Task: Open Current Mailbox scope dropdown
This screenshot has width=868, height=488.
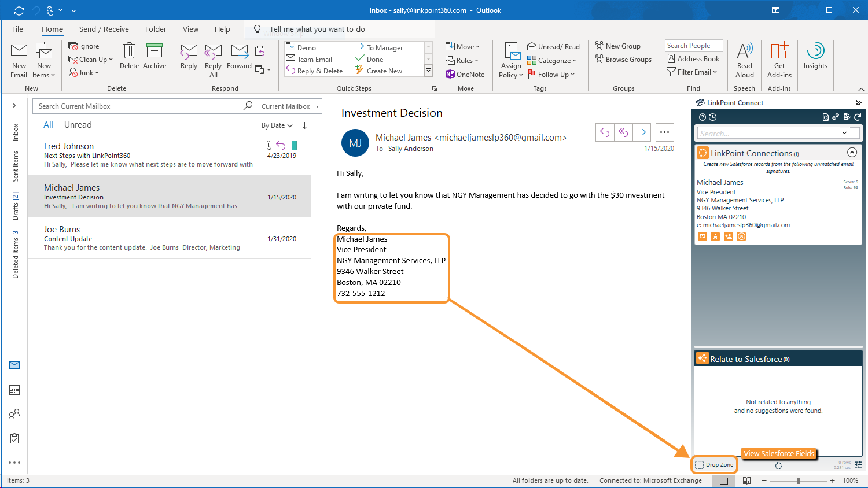Action: point(290,106)
